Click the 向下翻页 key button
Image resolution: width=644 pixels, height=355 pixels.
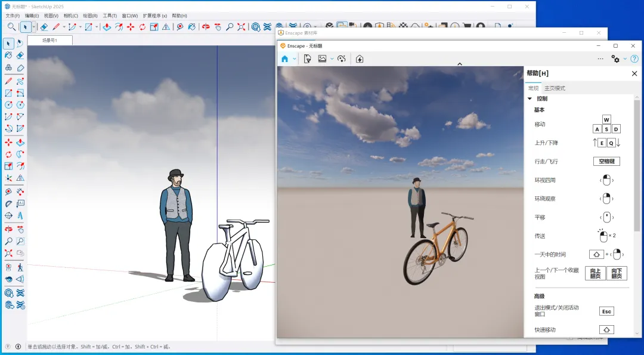(x=617, y=274)
